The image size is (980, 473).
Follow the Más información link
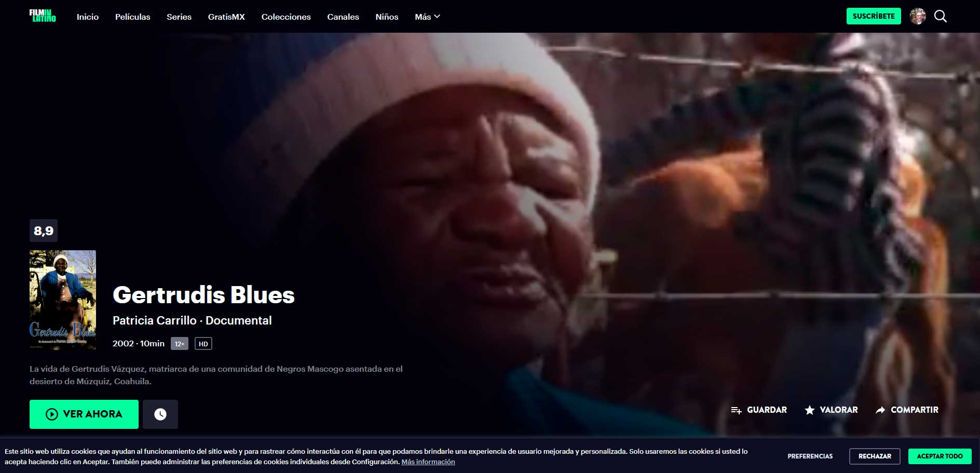coord(428,462)
